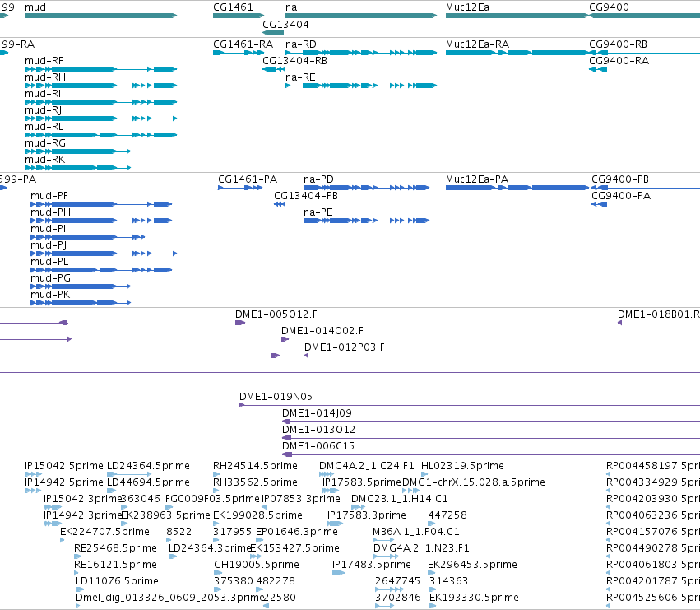Click EST IP15042.5prime
700x610 pixels.
click(x=34, y=474)
